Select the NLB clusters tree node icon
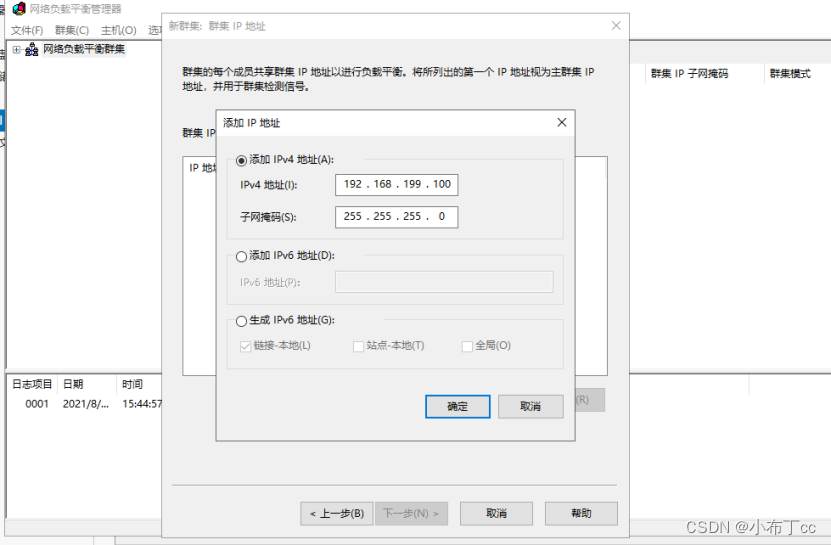Viewport: 831px width, 545px height. [32, 50]
